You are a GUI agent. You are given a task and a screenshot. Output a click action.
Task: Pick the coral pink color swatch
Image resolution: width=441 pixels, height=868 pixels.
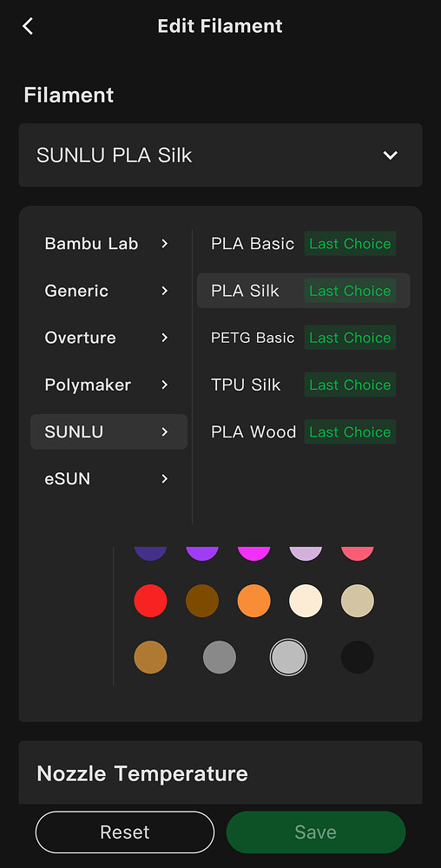pyautogui.click(x=358, y=554)
